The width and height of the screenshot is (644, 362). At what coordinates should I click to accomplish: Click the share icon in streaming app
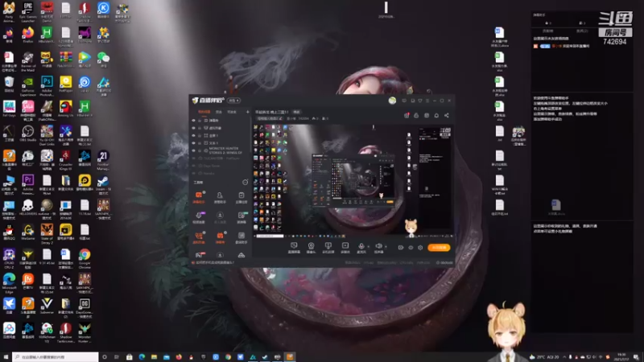447,115
